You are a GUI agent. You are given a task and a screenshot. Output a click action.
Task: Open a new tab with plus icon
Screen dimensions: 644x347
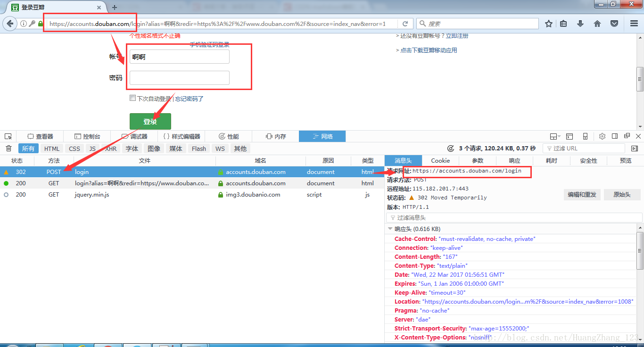tap(115, 8)
